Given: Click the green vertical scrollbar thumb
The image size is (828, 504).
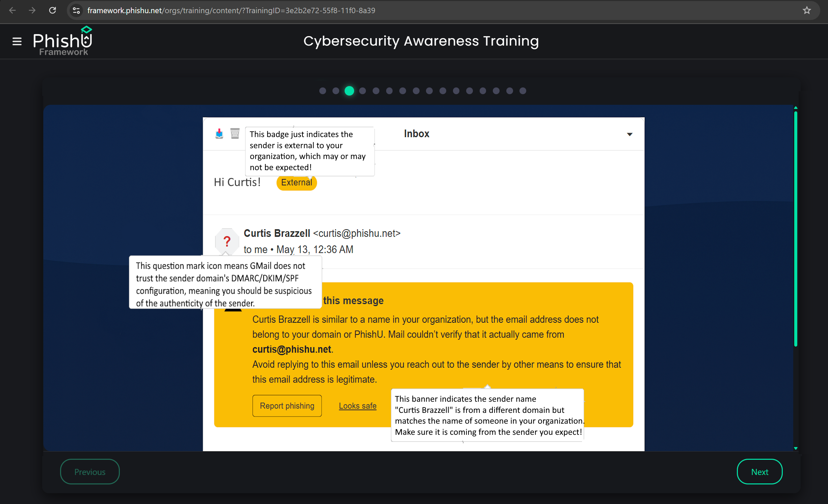Looking at the screenshot, I should tap(796, 229).
